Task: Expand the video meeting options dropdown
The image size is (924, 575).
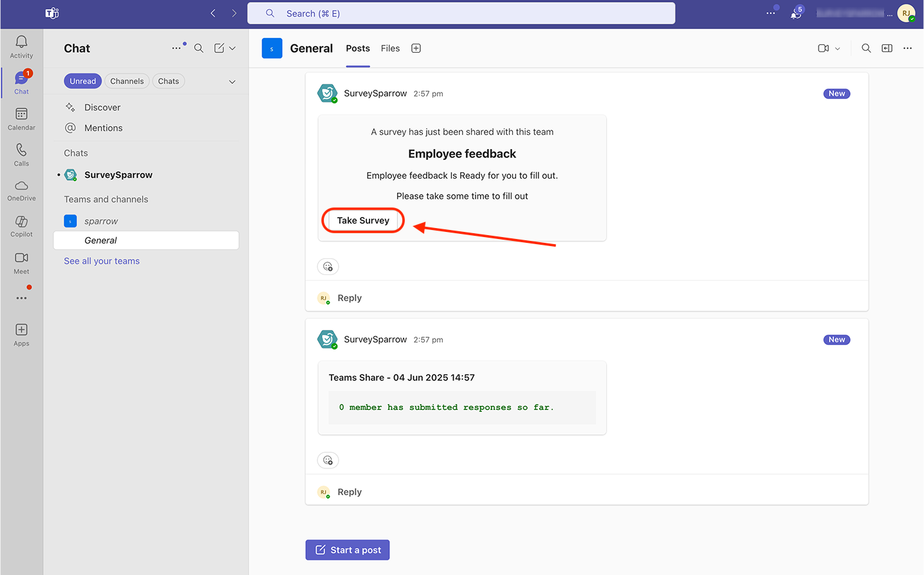Action: coord(837,49)
